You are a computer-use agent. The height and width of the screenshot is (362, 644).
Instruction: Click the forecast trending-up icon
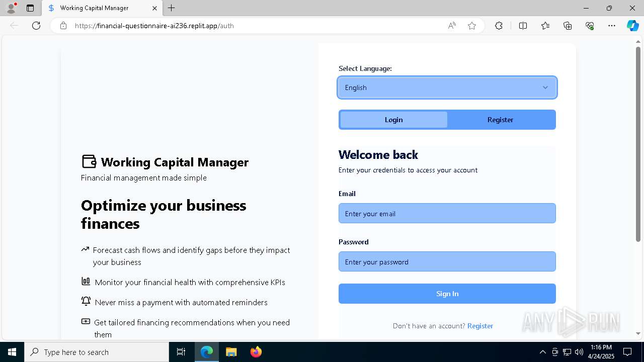[x=85, y=249]
